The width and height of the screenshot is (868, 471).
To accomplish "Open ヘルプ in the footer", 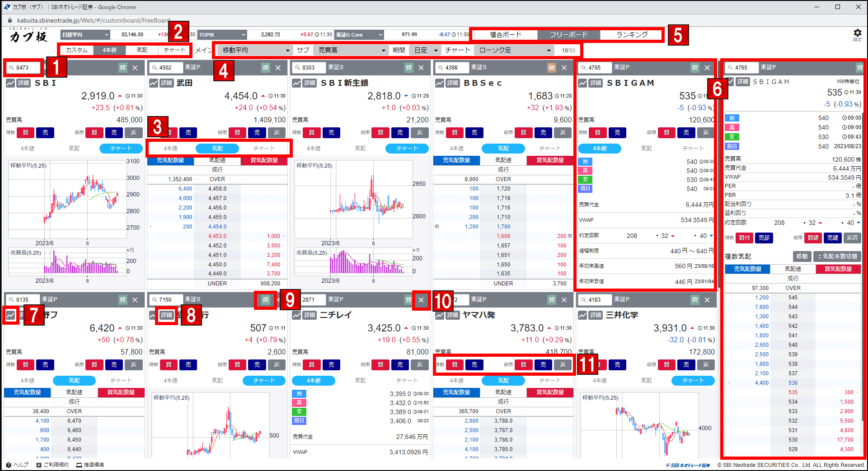I will pos(17,465).
